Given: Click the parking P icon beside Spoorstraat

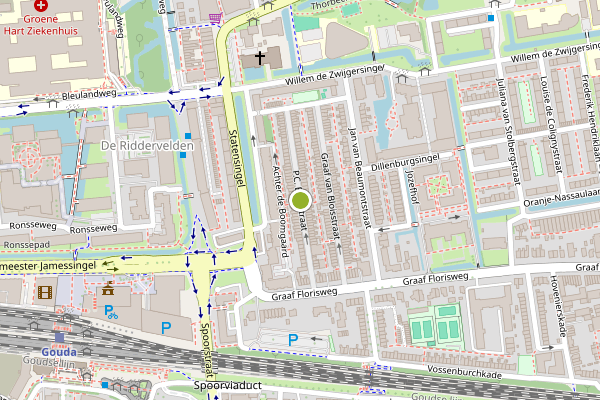Looking at the screenshot, I should point(166,328).
